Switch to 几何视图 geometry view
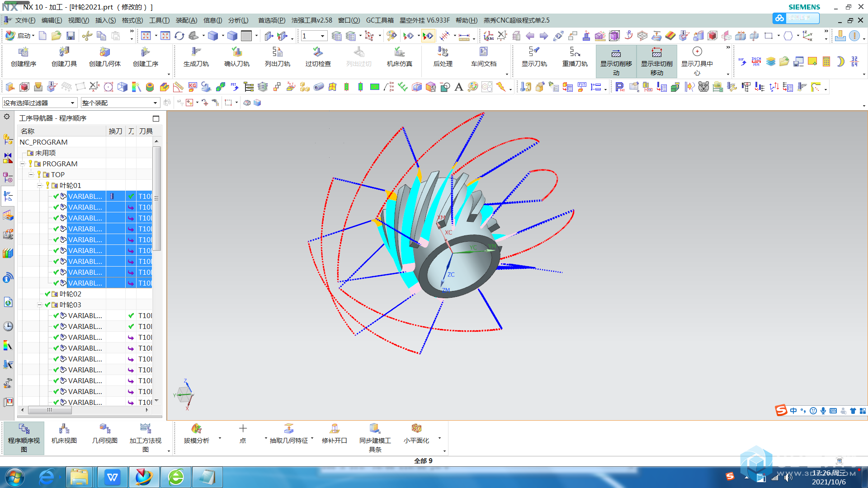The image size is (868, 488). pos(105,434)
